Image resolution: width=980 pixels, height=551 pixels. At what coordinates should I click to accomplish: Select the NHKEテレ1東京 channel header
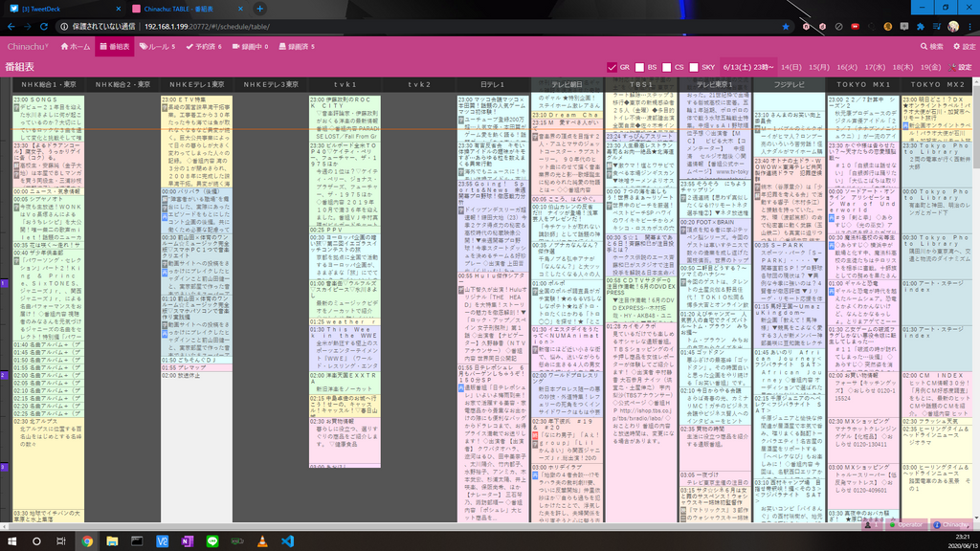tap(197, 84)
